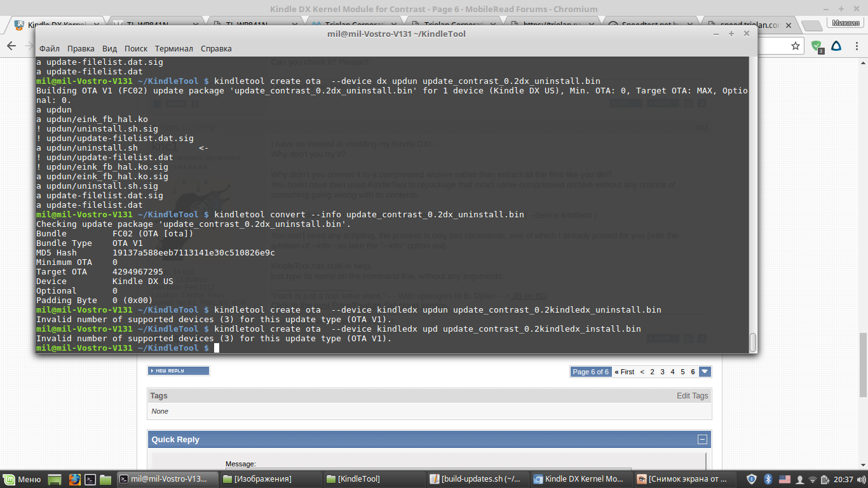Open page 4 of the thread
Viewport: 868px width, 488px height.
tap(672, 372)
